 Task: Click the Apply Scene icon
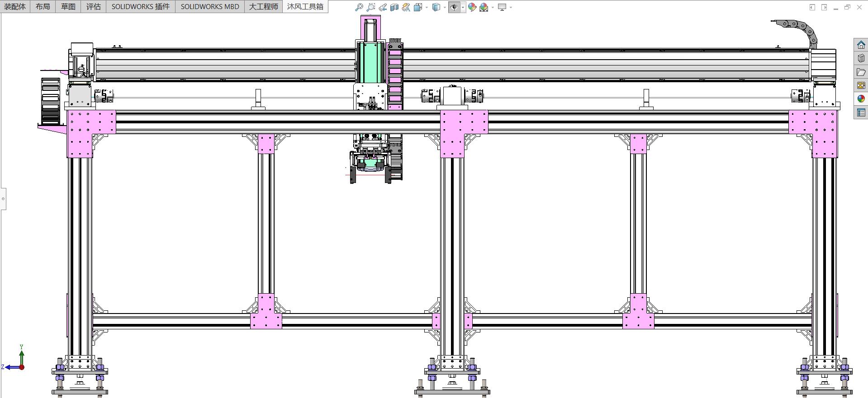(x=484, y=7)
